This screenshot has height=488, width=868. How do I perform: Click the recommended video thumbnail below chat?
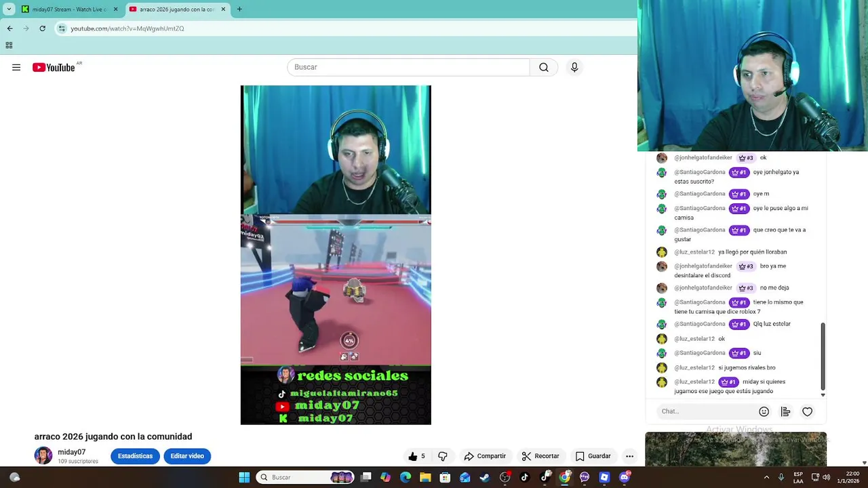736,449
